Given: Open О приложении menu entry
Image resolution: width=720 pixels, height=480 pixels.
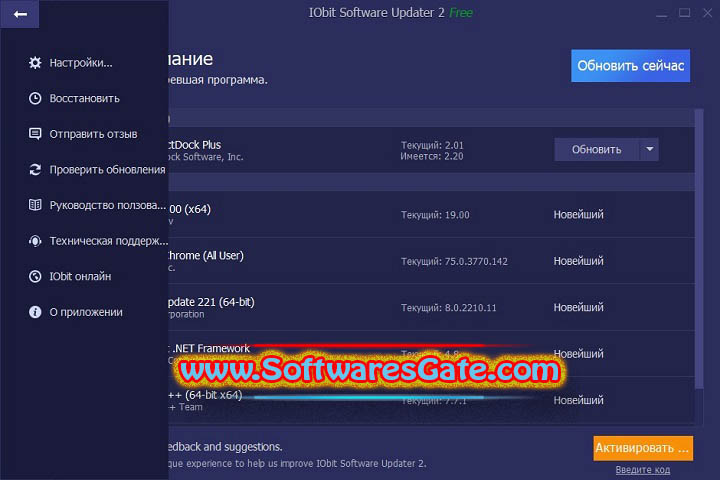Looking at the screenshot, I should (x=86, y=312).
